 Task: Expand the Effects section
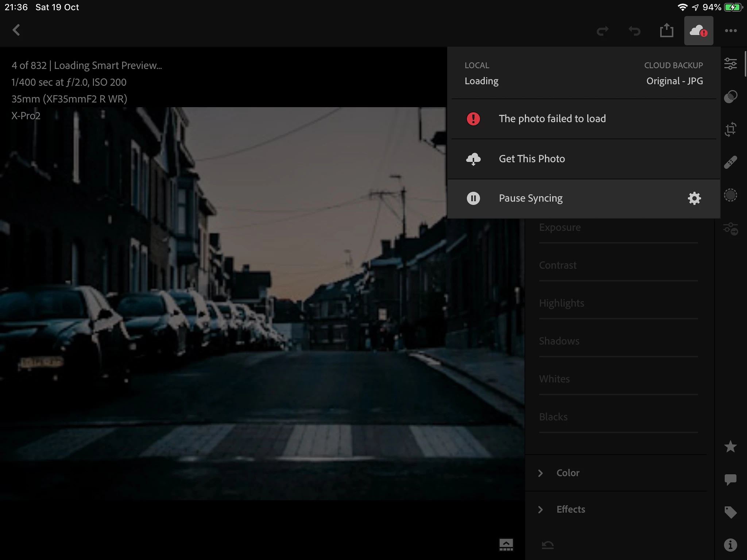tap(570, 509)
